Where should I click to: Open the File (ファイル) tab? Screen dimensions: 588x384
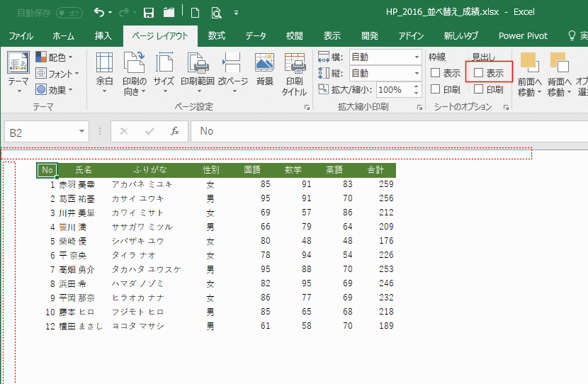[21, 36]
